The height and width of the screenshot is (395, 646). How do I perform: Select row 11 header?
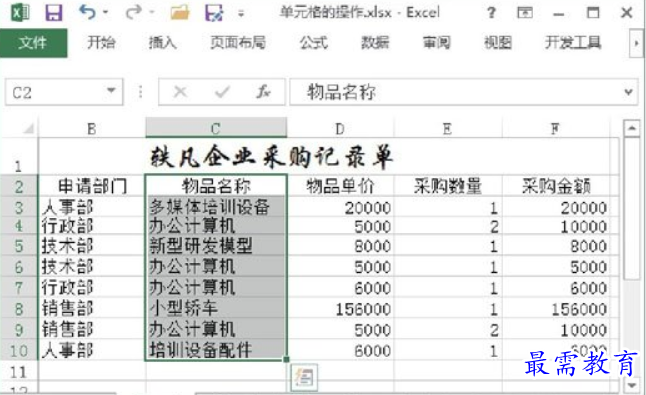point(19,372)
